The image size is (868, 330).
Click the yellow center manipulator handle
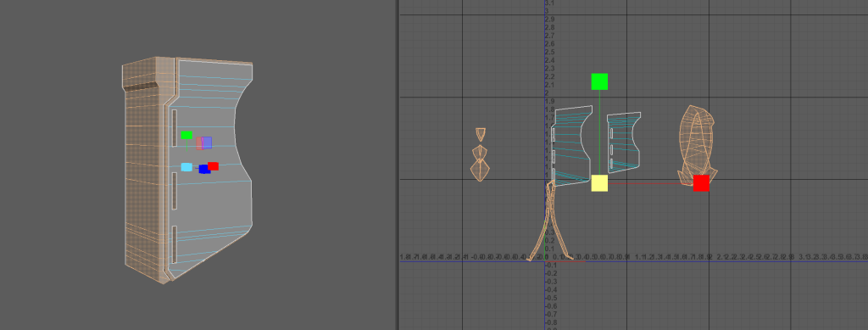pyautogui.click(x=599, y=183)
